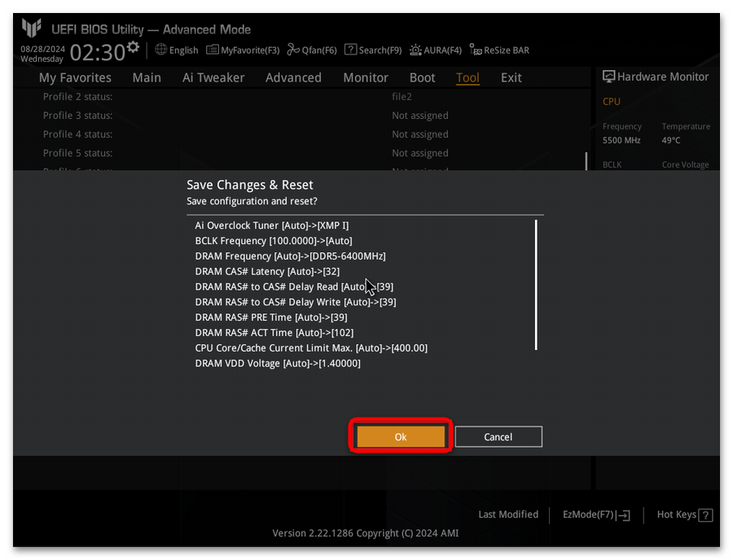733x560 pixels.
Task: Switch to the Ai Tweaker tab
Action: click(x=213, y=78)
